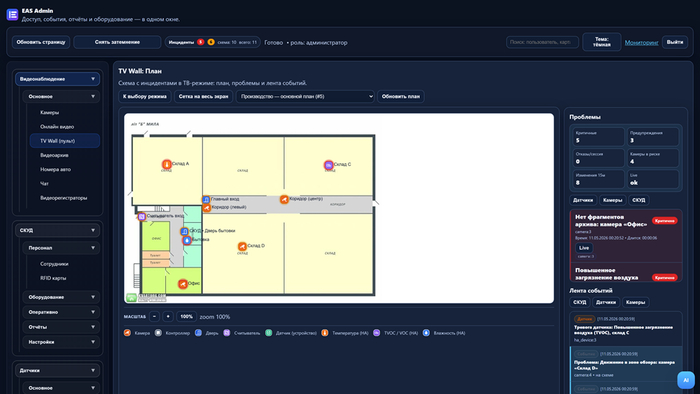Click the Предупреждения counter card
This screenshot has width=700, height=394.
653,137
